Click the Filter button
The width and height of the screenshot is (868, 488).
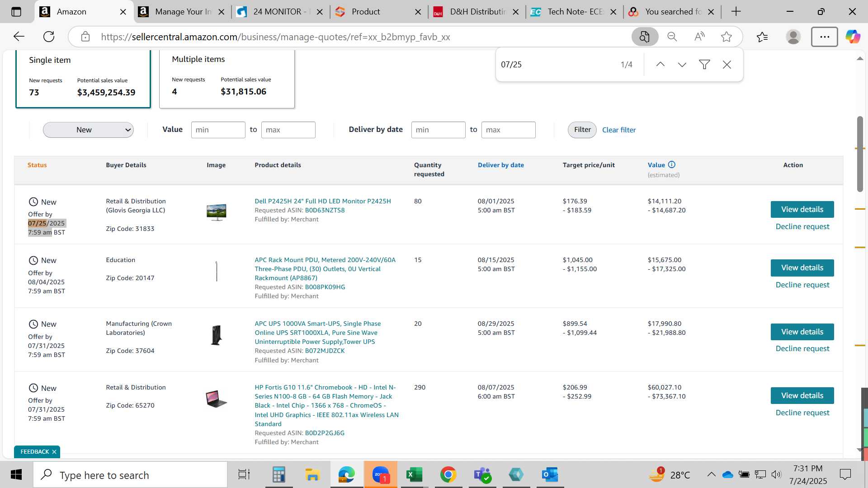coord(582,130)
